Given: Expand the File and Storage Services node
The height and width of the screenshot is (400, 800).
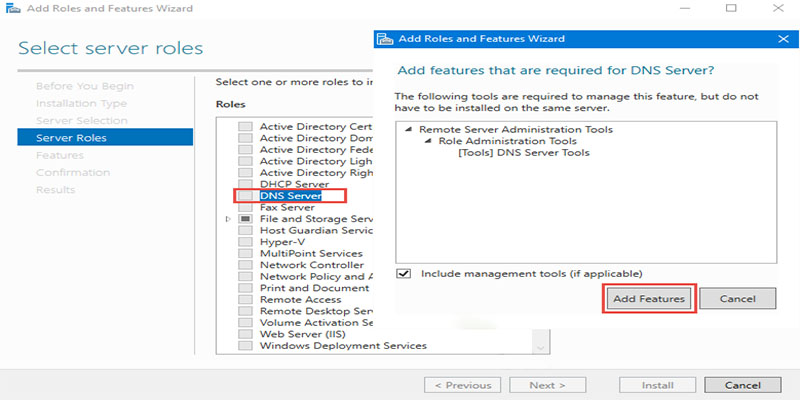Looking at the screenshot, I should click(x=228, y=219).
